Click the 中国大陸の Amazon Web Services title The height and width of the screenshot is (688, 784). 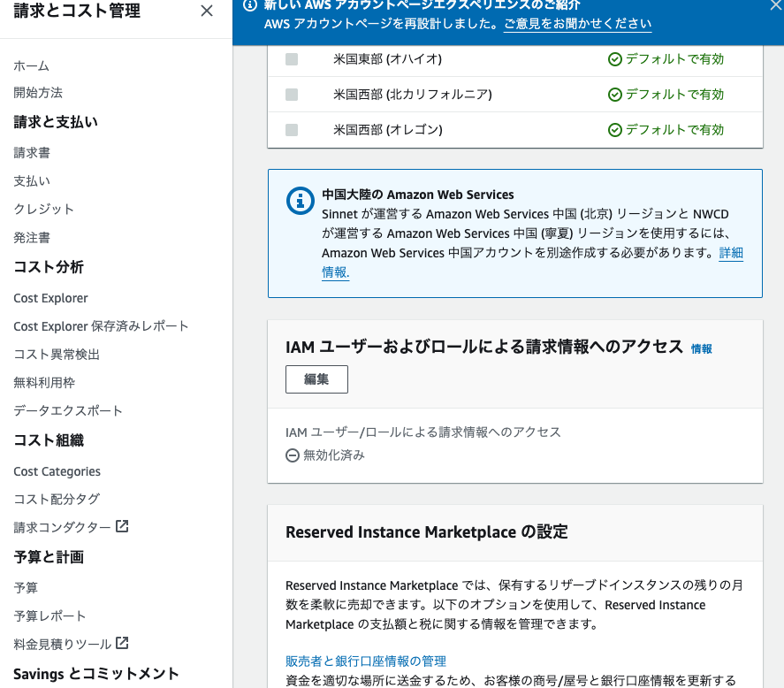(x=417, y=195)
